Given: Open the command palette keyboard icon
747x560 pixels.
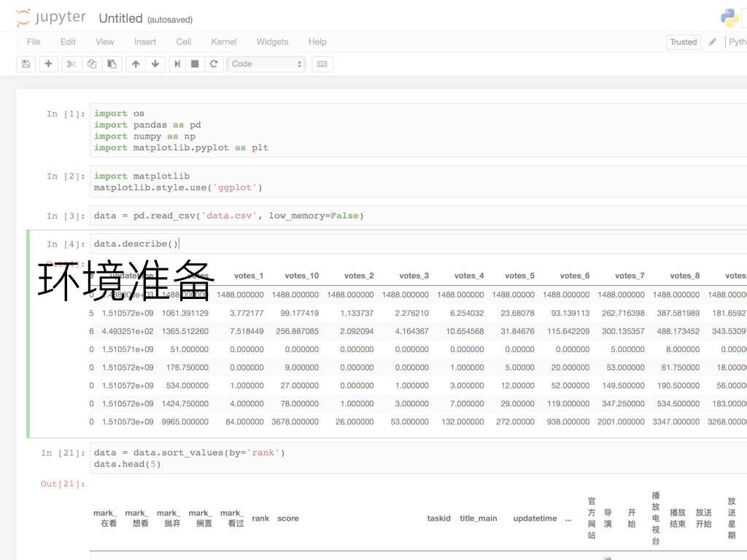Looking at the screenshot, I should pyautogui.click(x=322, y=64).
